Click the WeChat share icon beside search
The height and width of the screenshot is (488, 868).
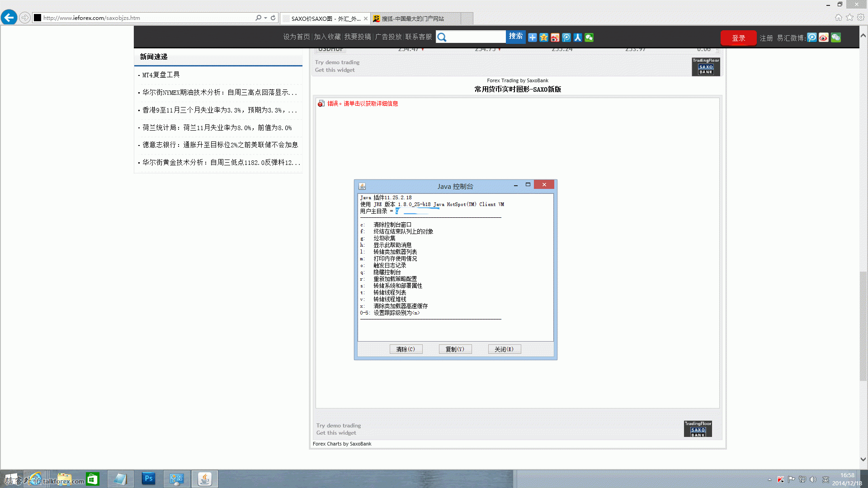589,38
